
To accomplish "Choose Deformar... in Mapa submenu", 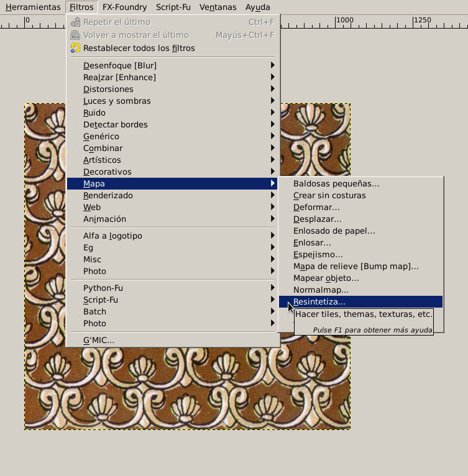I will click(360, 208).
